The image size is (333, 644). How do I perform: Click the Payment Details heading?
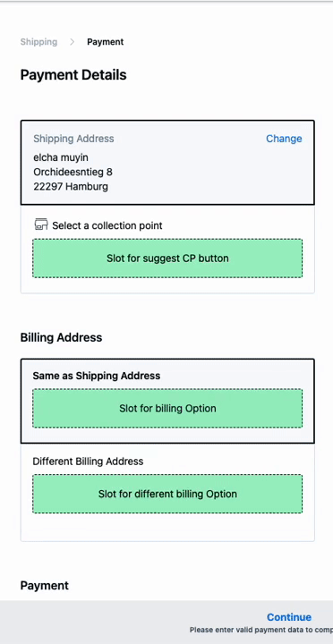[73, 75]
